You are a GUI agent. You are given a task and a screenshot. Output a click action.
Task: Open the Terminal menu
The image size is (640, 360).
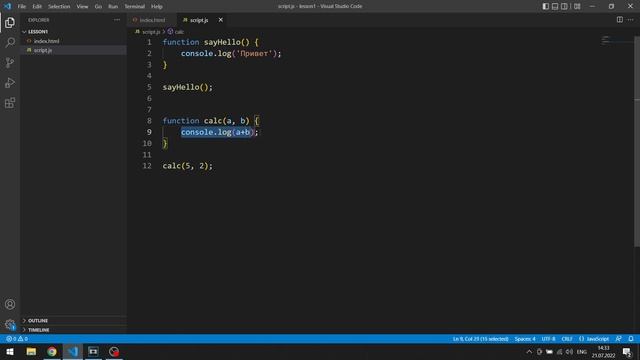(135, 6)
